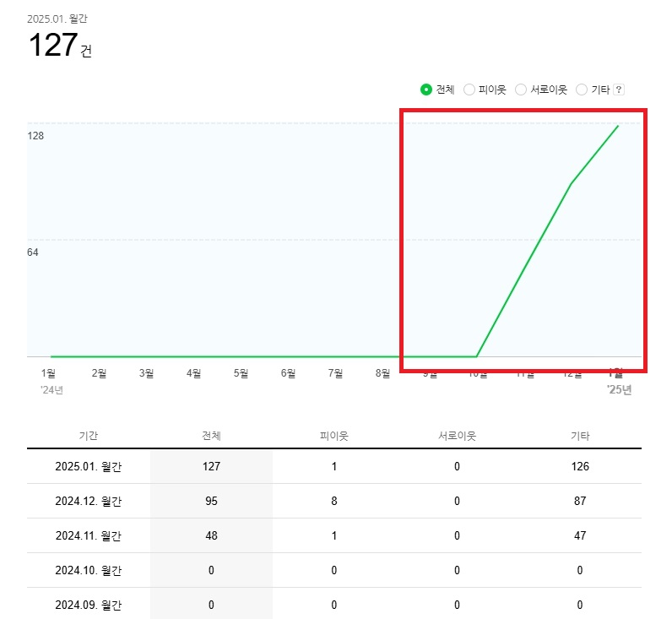Click the 1월 '24년 label on the chart axis

coord(48,372)
